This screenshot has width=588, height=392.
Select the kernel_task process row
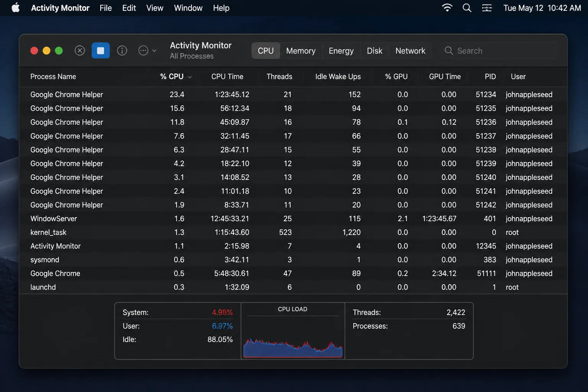point(293,232)
